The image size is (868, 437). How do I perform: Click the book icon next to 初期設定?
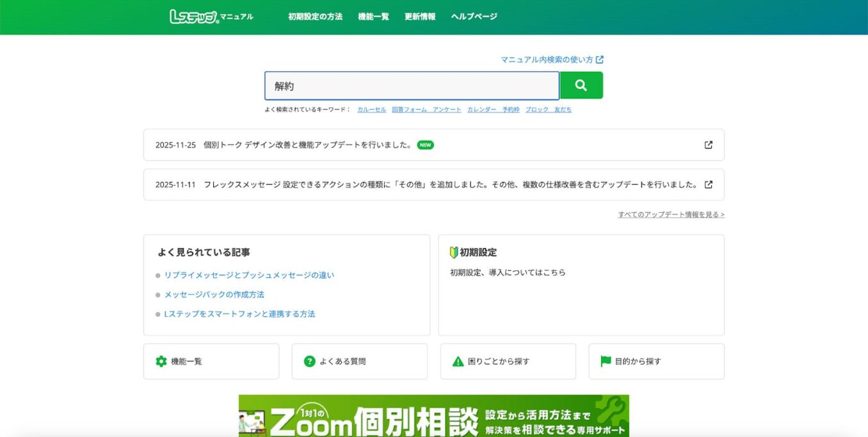pyautogui.click(x=452, y=252)
